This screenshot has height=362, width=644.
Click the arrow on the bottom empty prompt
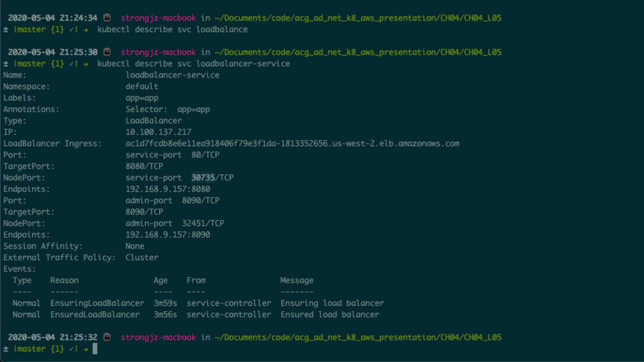pos(86,349)
